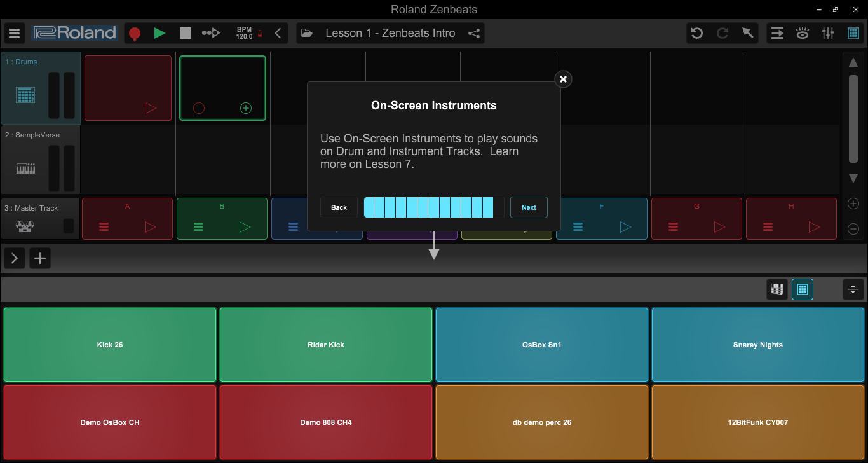Open scene G menu lines icon
The height and width of the screenshot is (463, 868).
(674, 226)
